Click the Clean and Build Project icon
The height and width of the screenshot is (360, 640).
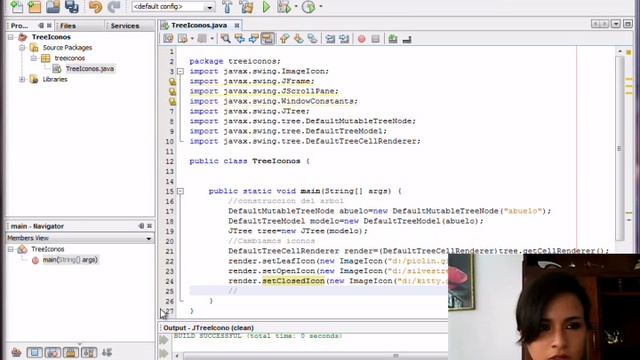(246, 7)
